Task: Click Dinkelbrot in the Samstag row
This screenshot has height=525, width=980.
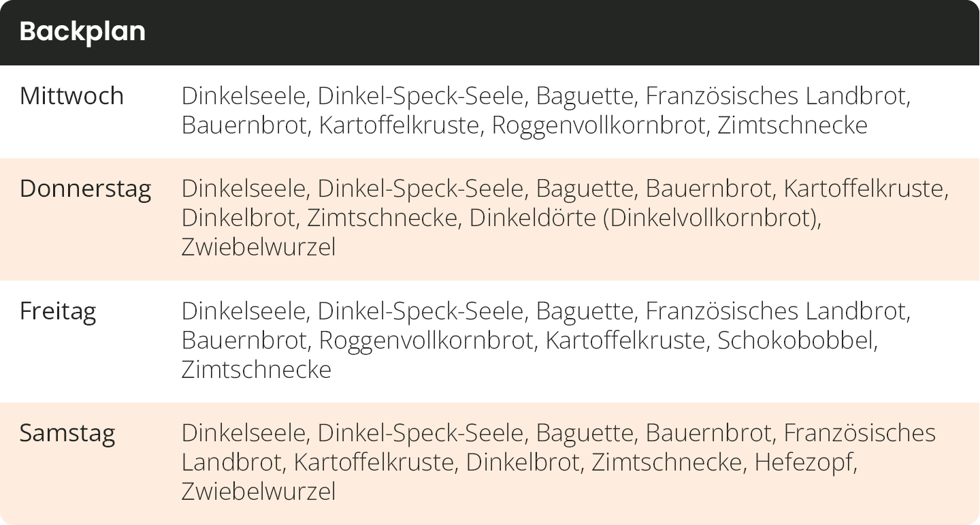Action: (x=524, y=462)
